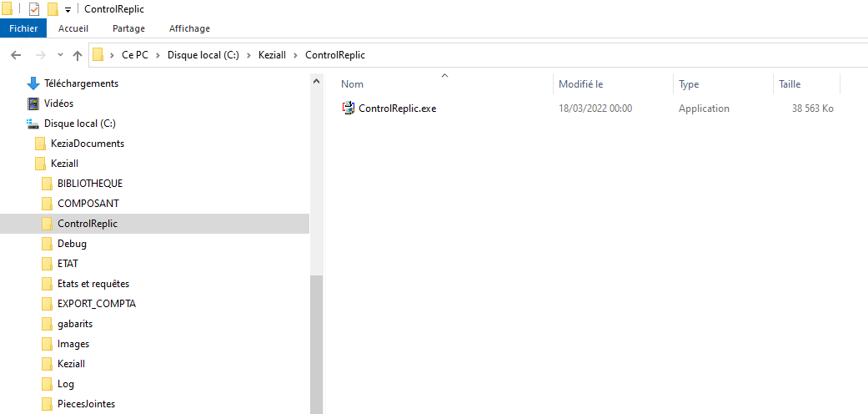Select the PiecesJointes folder in tree
Screen dimensions: 868x414
(x=86, y=404)
